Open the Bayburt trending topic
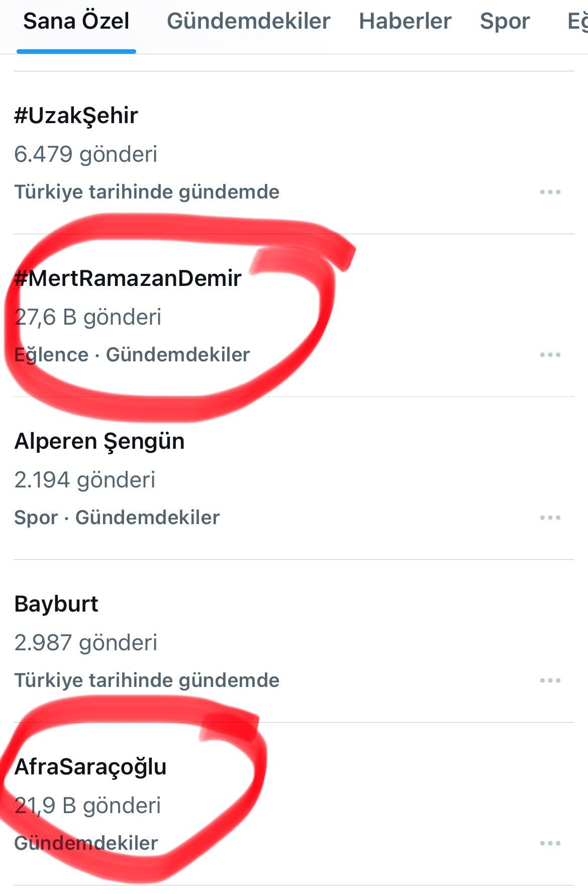Screen dimensions: 588x894 (56, 604)
